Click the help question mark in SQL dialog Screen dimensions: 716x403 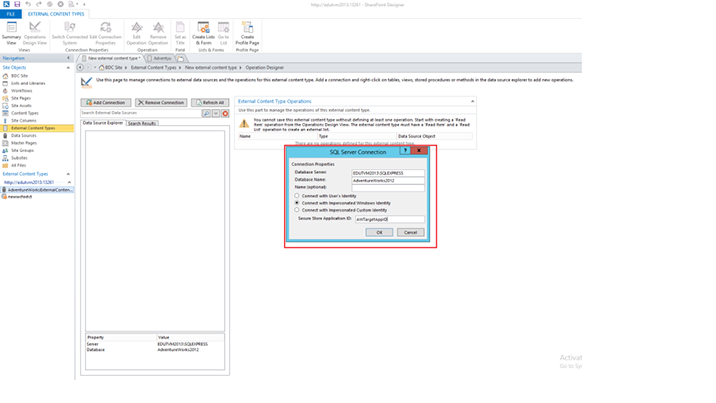click(405, 151)
